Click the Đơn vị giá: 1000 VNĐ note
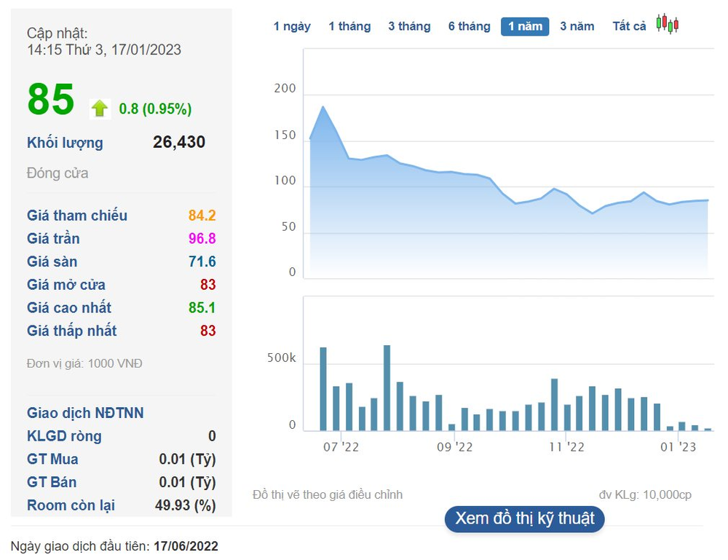The height and width of the screenshot is (560, 728). tap(84, 363)
